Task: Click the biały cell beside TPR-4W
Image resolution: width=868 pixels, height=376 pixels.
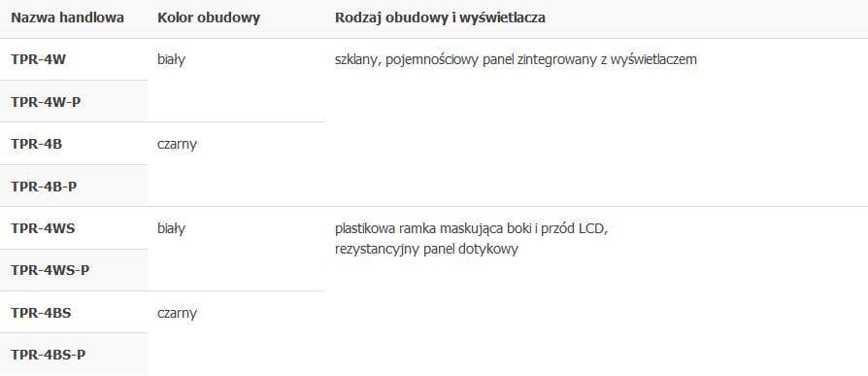Action: [x=171, y=60]
